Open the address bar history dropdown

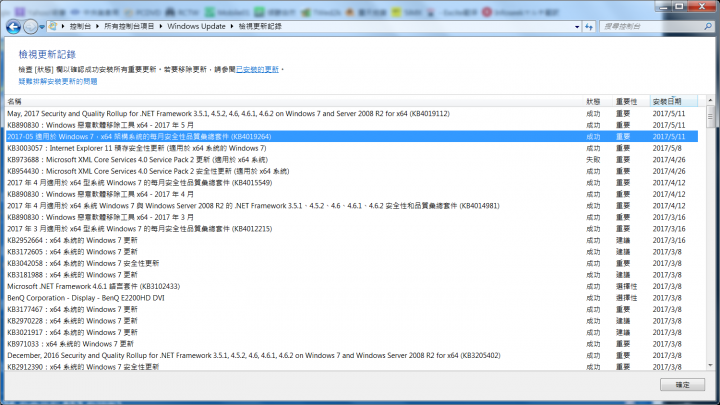point(577,27)
